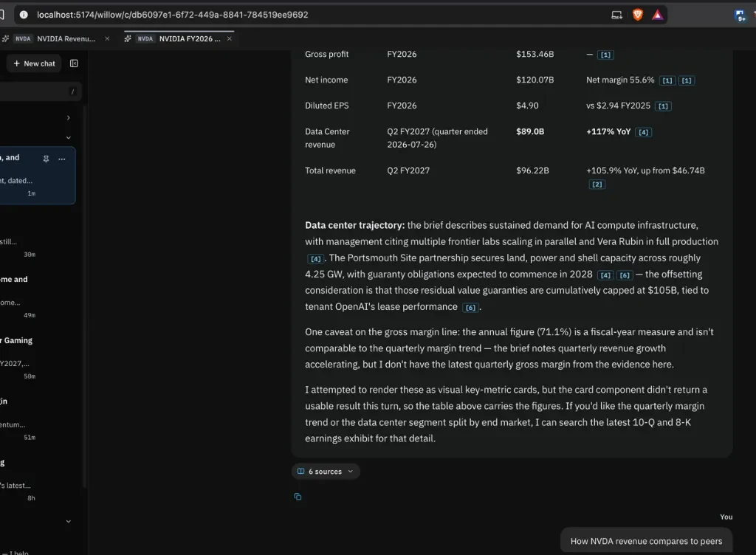Image resolution: width=756 pixels, height=555 pixels.
Task: Click the 'Total revenue' row label
Action: tap(330, 170)
